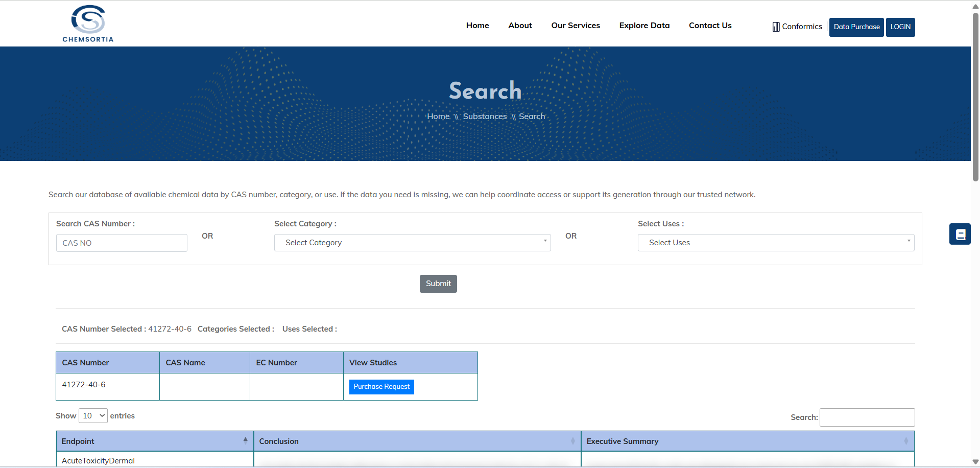Navigate to Contact Us
This screenshot has height=468, width=980.
710,25
